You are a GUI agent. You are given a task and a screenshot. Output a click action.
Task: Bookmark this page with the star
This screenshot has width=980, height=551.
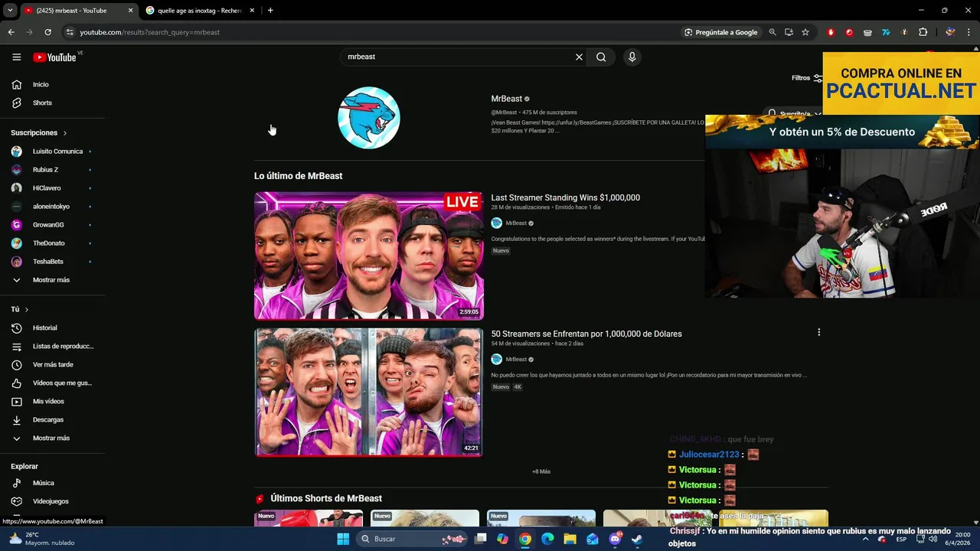[x=805, y=32]
